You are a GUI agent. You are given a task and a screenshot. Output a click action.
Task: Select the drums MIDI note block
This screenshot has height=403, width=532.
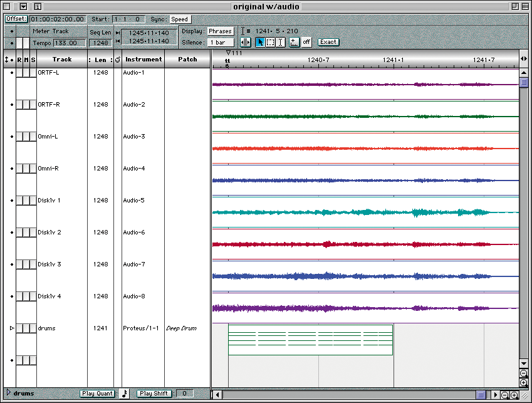pyautogui.click(x=310, y=340)
